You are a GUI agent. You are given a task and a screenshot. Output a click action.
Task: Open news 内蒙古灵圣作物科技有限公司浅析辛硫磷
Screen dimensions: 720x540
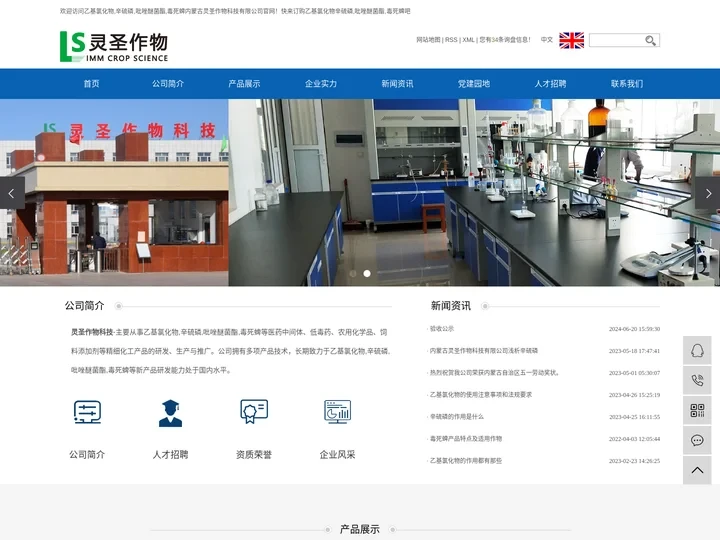(484, 351)
